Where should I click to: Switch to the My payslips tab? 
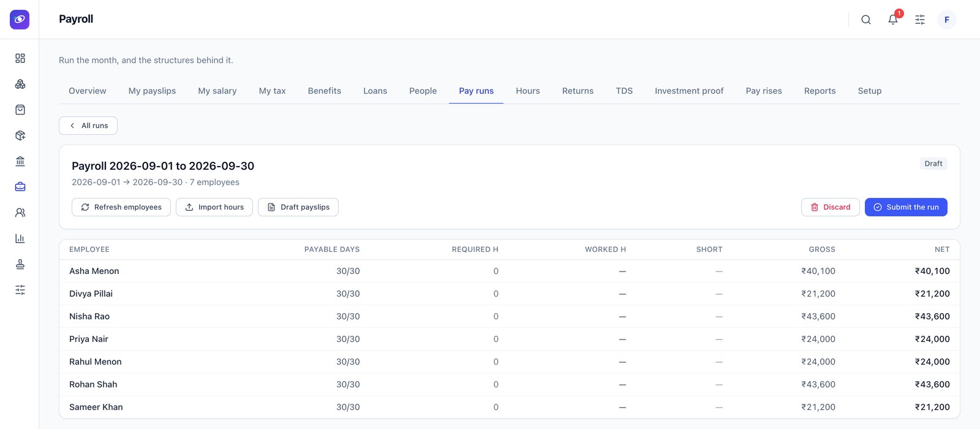click(x=152, y=91)
